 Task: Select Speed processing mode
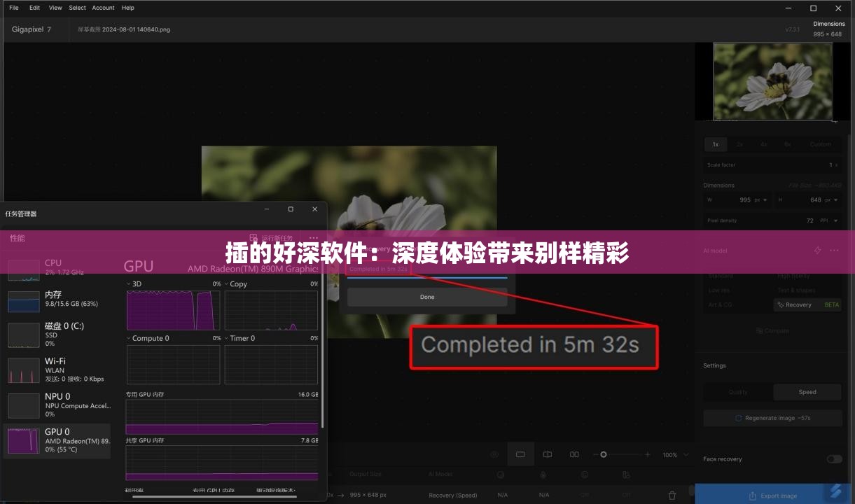pyautogui.click(x=807, y=392)
